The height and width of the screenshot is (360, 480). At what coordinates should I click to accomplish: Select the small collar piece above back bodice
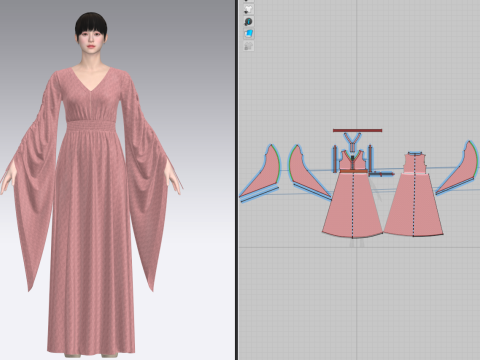coord(415,153)
